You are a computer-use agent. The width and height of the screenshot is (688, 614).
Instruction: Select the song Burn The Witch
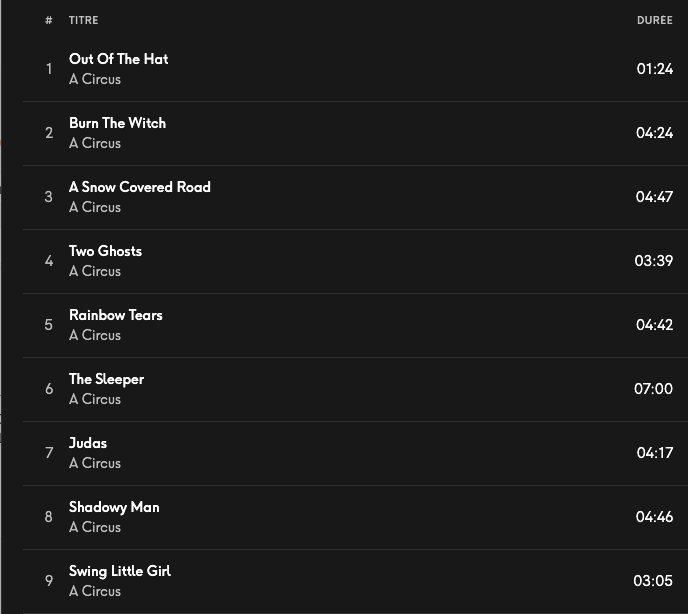(x=117, y=123)
